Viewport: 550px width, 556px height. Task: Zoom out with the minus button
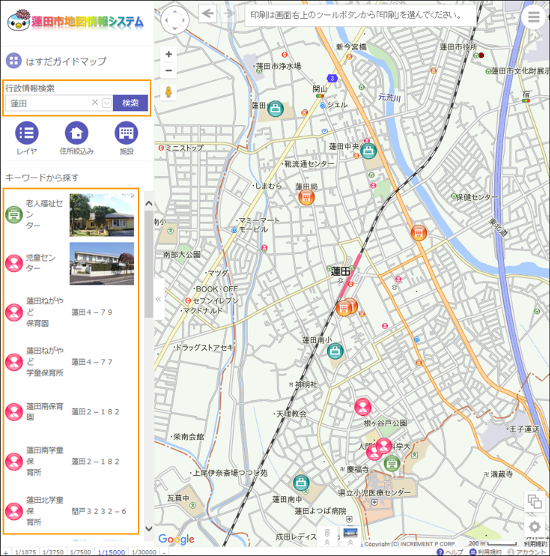pos(169,71)
